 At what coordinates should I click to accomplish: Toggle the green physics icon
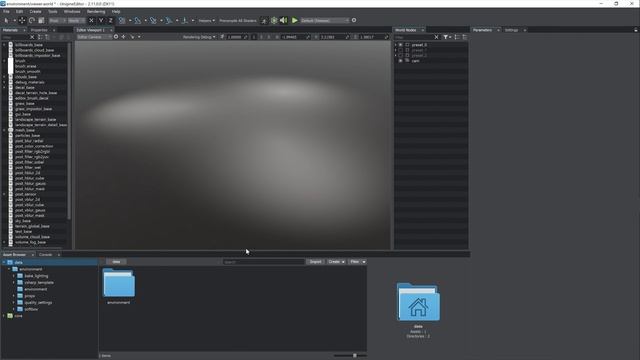tap(274, 20)
